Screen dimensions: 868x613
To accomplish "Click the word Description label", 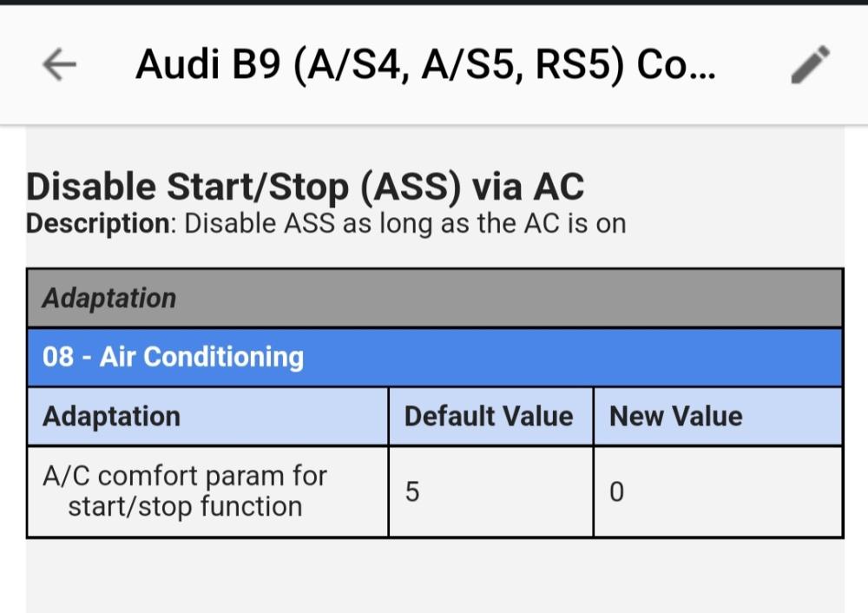I will pos(98,224).
